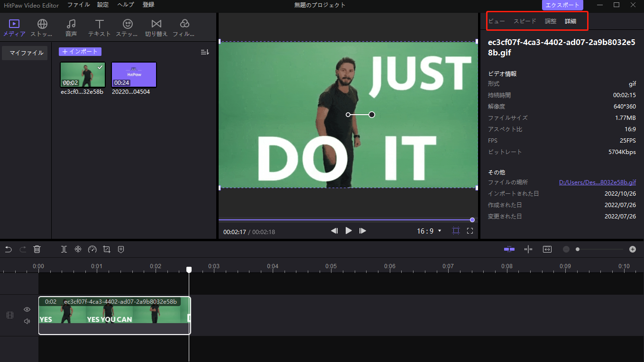Click the freeze frame snowflake icon
The height and width of the screenshot is (362, 644).
(78, 249)
